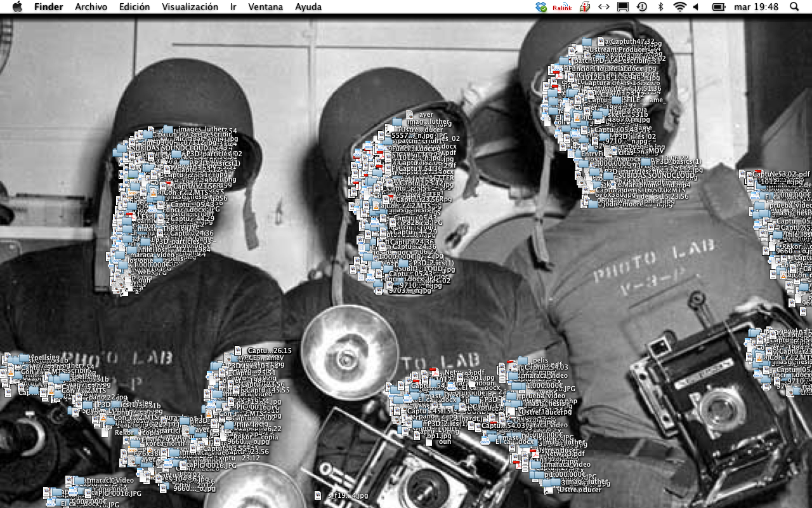Open the Wi-Fi status menu

pos(680,7)
